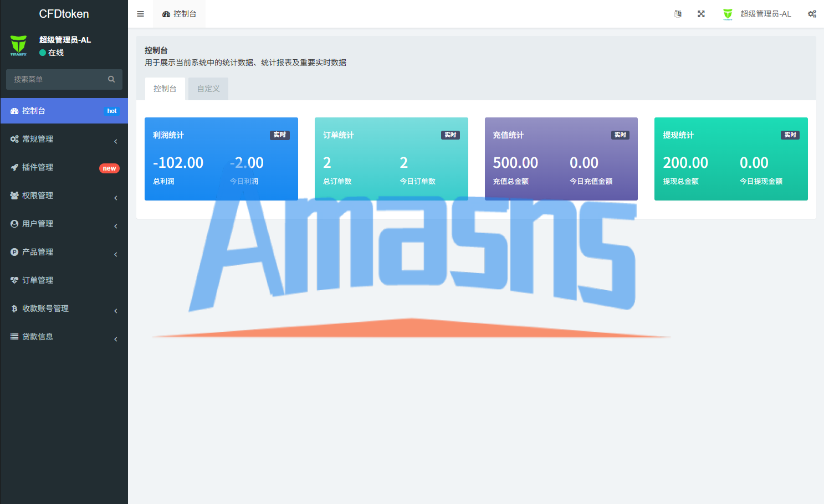
Task: Expand 贷款信息 submenu chevron
Action: 116,339
